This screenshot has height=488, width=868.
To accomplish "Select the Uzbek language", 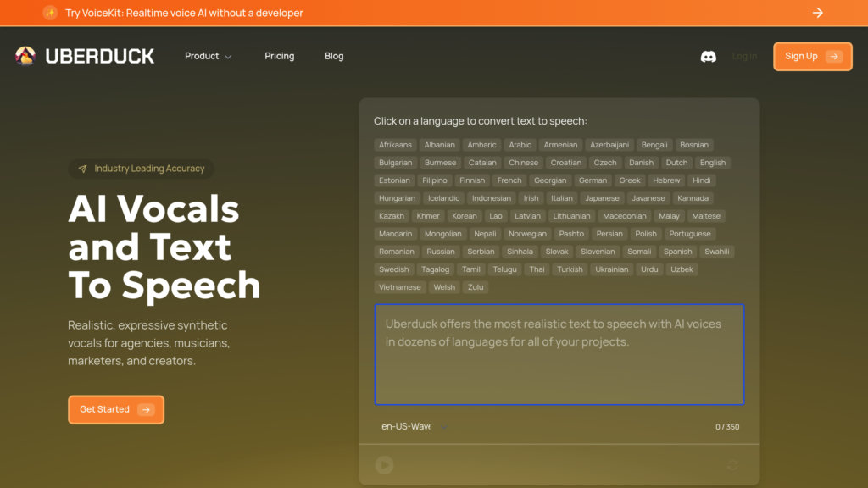I will coord(682,269).
